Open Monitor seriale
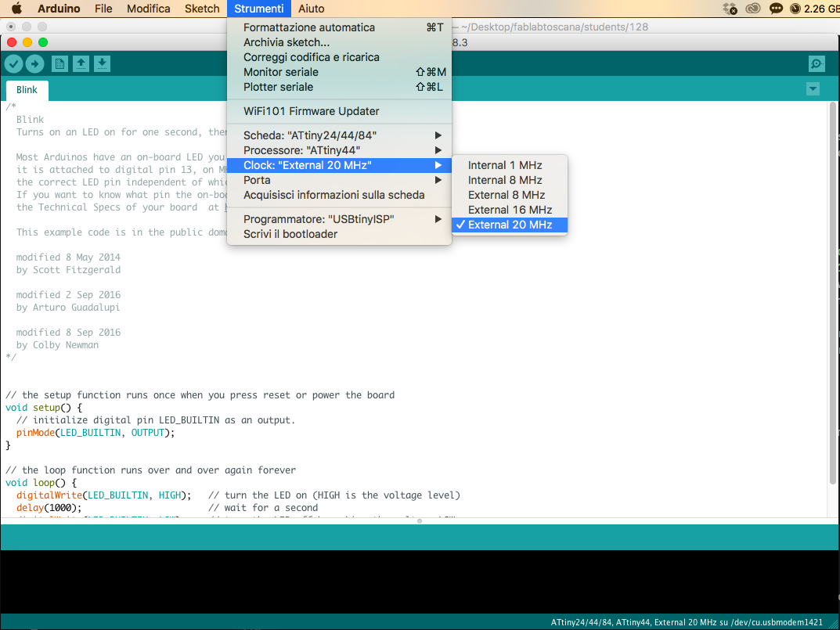The height and width of the screenshot is (630, 840). pos(339,72)
